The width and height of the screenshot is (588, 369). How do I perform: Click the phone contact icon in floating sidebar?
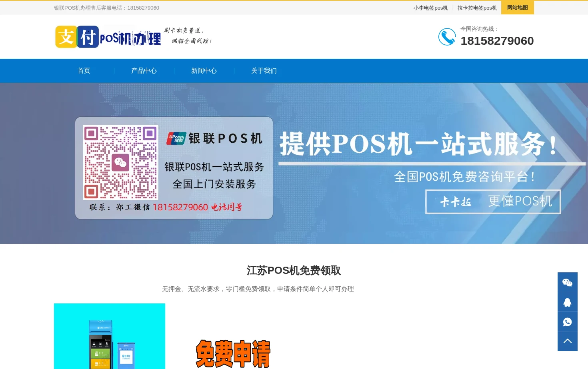pyautogui.click(x=567, y=321)
